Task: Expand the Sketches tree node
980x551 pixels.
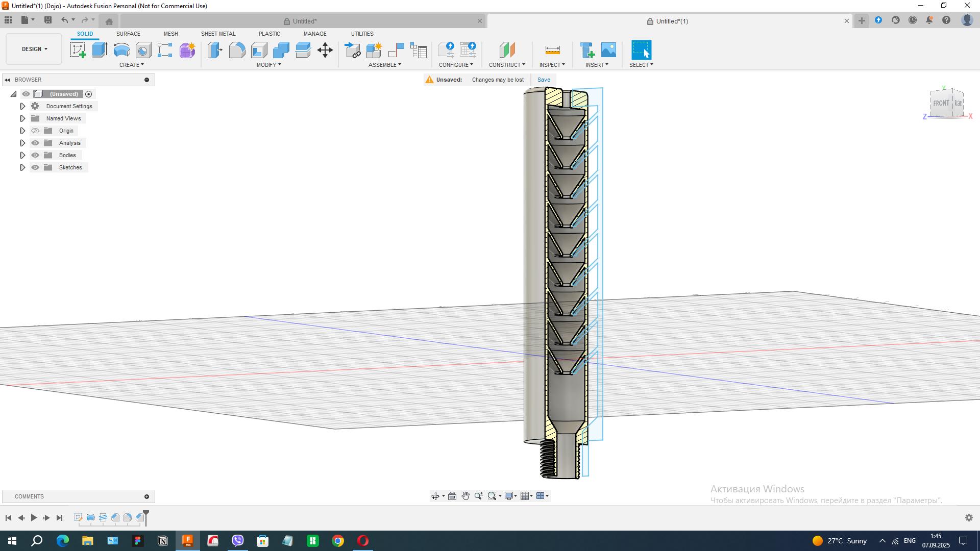Action: [x=22, y=167]
